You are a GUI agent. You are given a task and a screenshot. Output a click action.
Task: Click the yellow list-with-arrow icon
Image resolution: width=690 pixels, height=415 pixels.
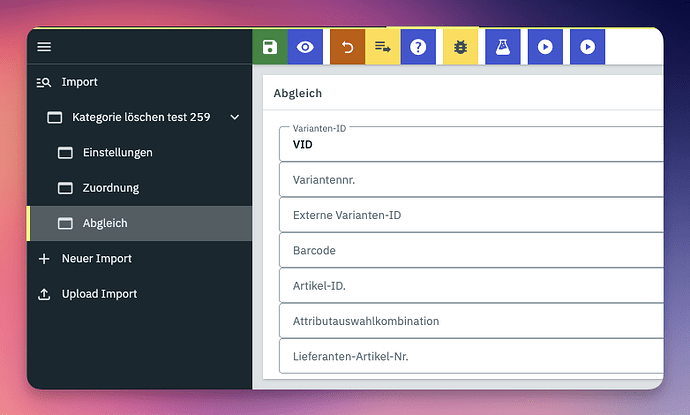click(383, 47)
